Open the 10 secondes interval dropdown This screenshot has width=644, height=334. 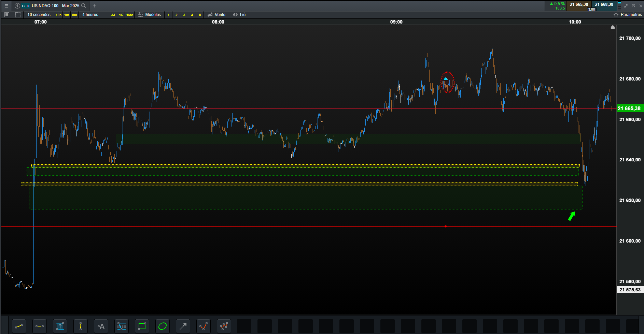click(x=39, y=15)
